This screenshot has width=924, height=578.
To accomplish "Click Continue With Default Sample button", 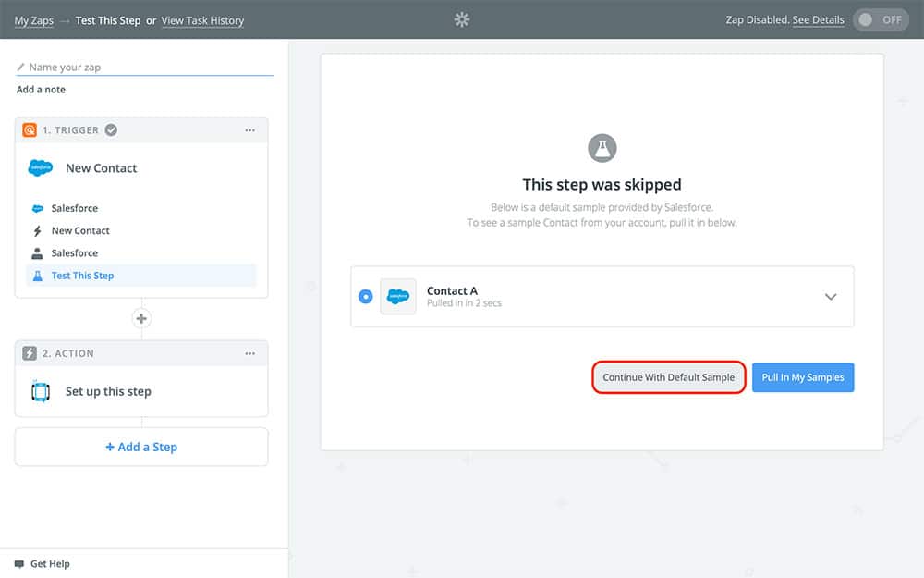I will click(668, 377).
